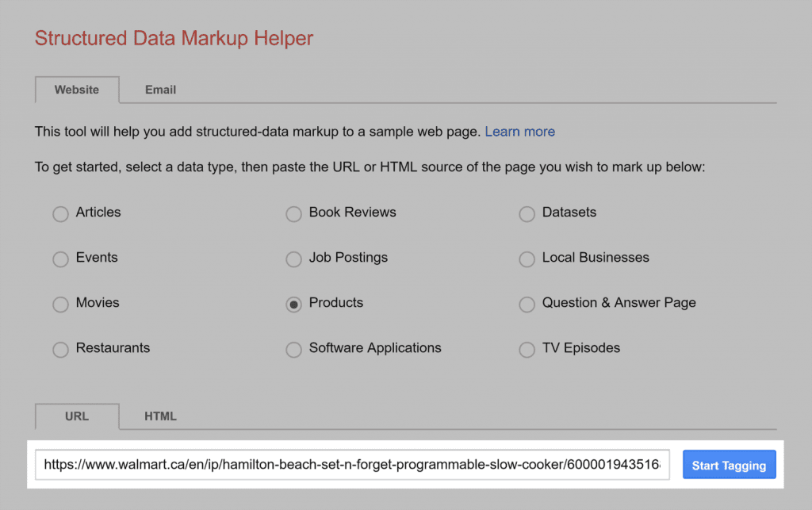Pick the Question & Answer Page option
This screenshot has width=812, height=510.
click(527, 305)
